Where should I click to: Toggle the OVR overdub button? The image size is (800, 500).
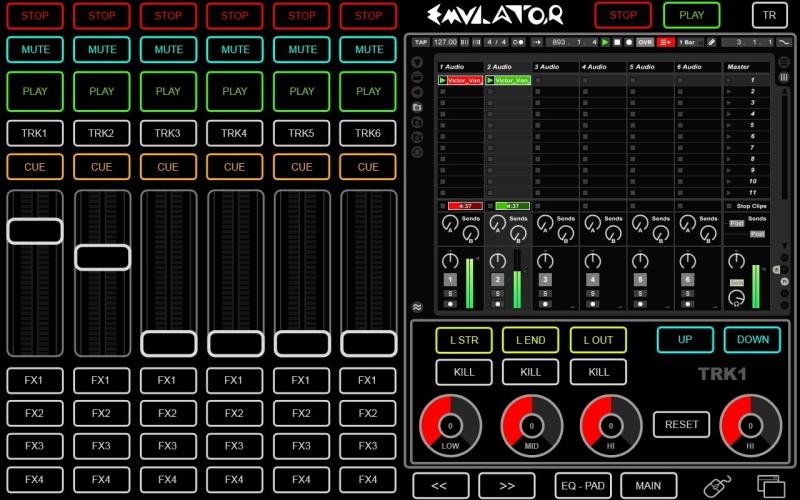pyautogui.click(x=645, y=42)
